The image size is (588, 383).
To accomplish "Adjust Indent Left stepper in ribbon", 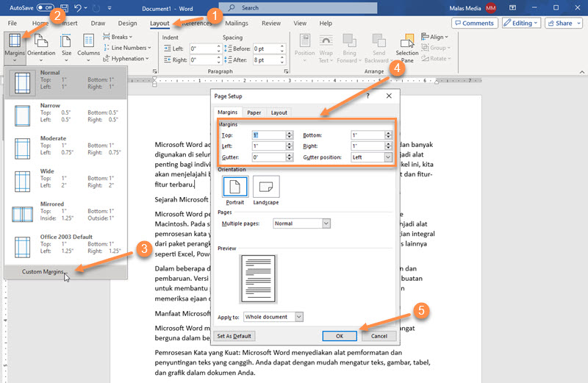I will click(218, 49).
